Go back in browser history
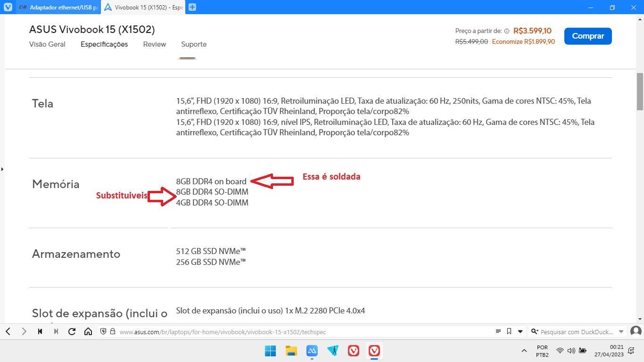 point(8,331)
